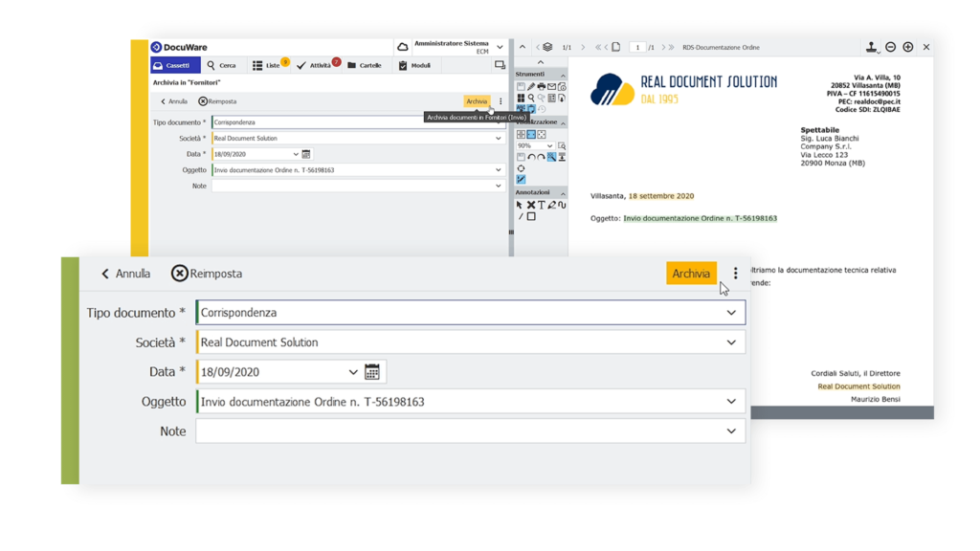Screen dimensions: 980x551
Task: Click the enlarged Note input field
Action: coord(470,431)
